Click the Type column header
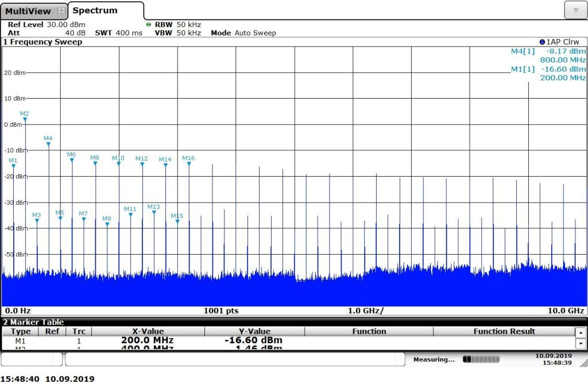588x390 pixels. pyautogui.click(x=21, y=331)
